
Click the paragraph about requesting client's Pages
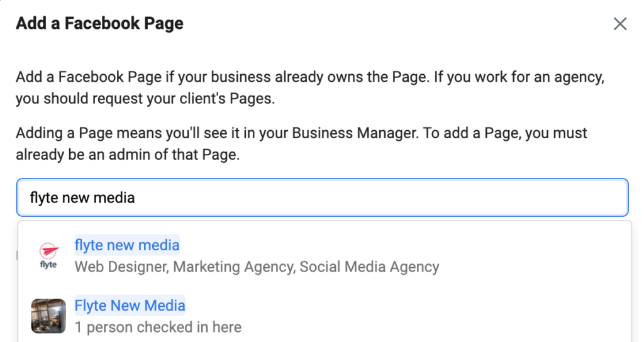(x=310, y=87)
